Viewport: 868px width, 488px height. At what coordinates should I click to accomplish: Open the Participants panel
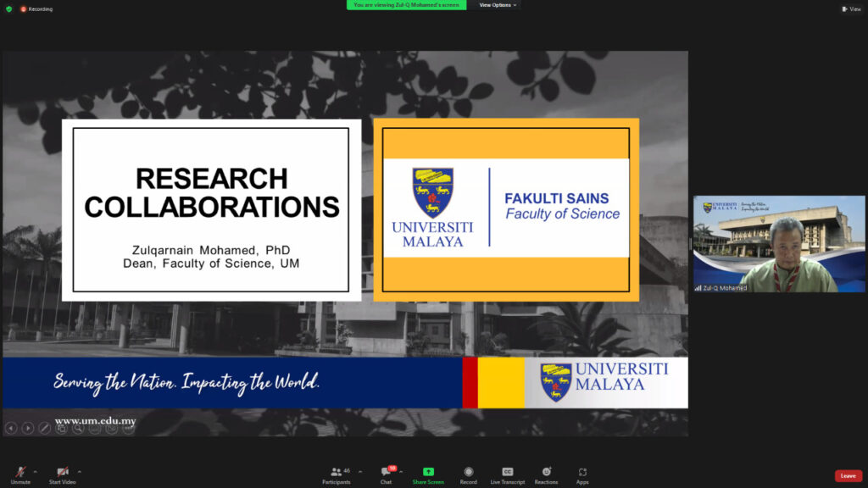[x=336, y=474]
